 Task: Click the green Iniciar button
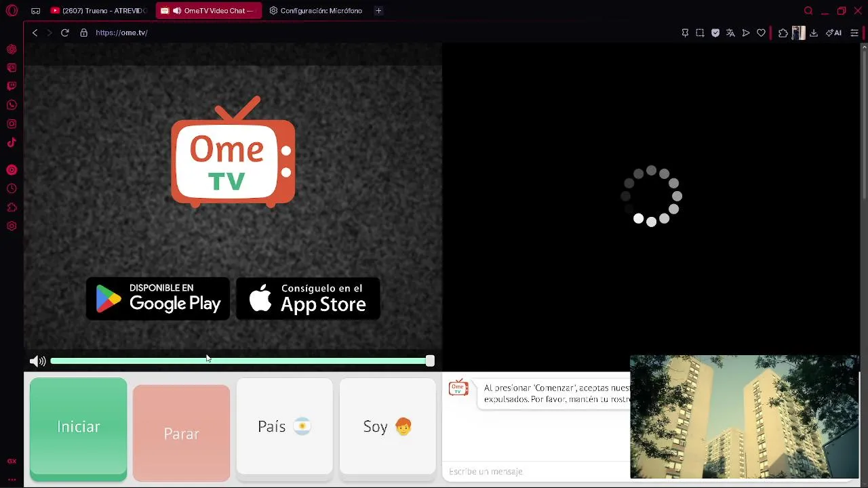click(78, 429)
